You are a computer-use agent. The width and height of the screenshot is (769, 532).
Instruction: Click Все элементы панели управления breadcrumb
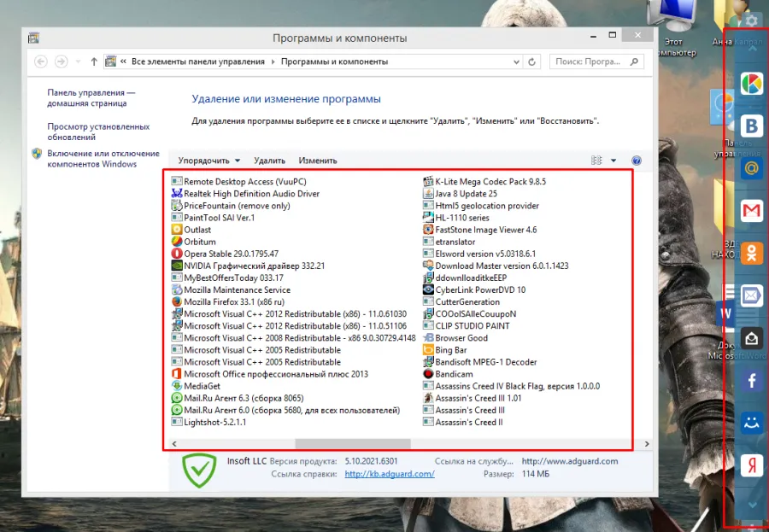click(x=198, y=61)
